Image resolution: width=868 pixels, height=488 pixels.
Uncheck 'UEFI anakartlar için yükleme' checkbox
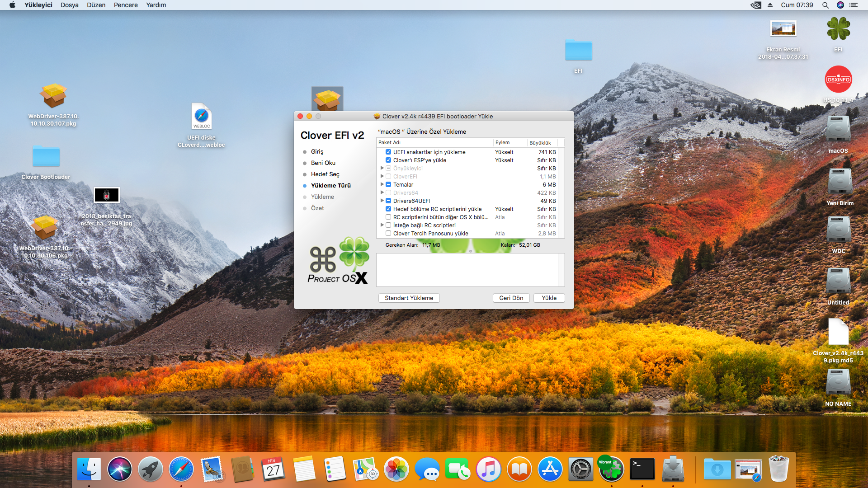[388, 152]
